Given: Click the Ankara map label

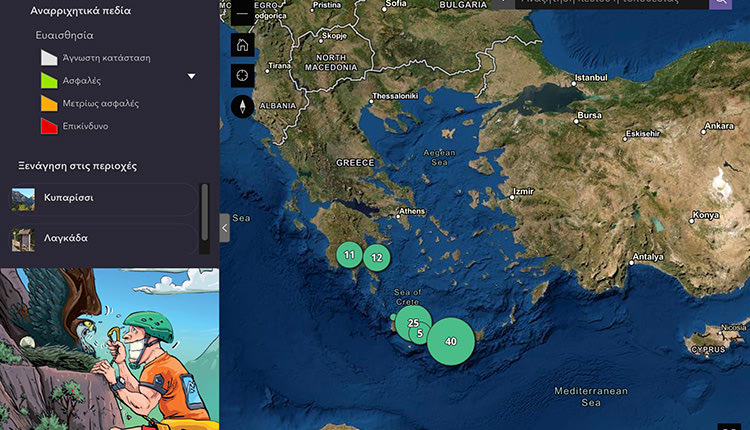Looking at the screenshot, I should (x=719, y=126).
